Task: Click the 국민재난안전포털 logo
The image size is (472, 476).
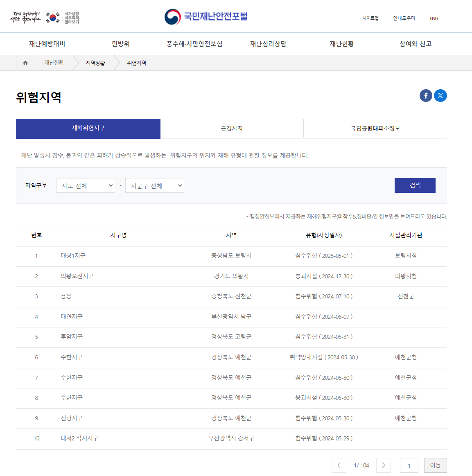Action: click(206, 17)
